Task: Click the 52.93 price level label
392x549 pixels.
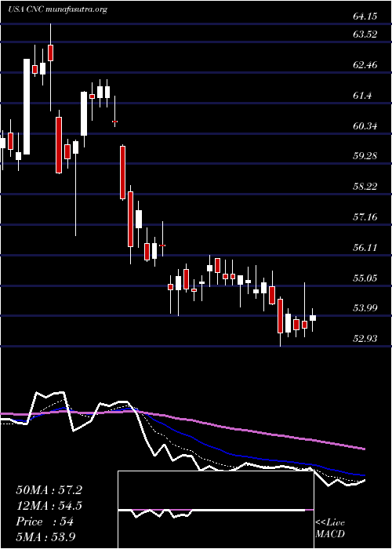Action: point(365,339)
